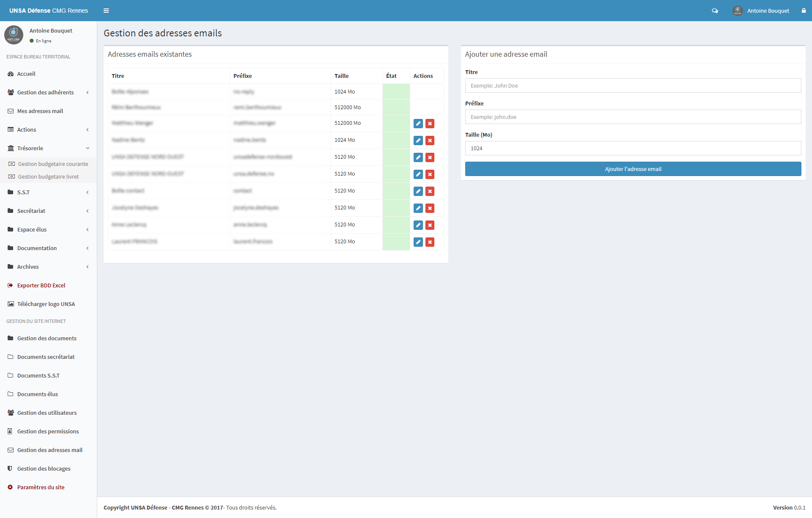Open Gestion budgetaire courante

(48, 164)
